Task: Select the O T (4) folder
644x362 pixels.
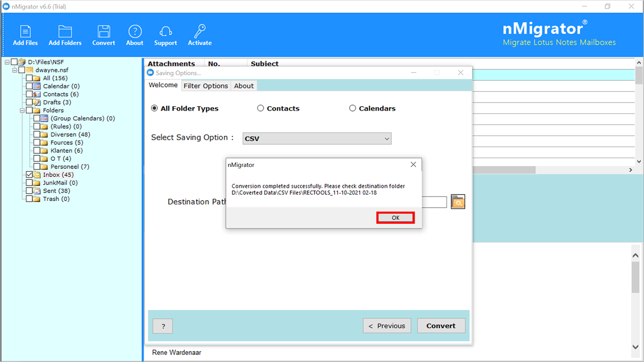Action: (x=61, y=158)
